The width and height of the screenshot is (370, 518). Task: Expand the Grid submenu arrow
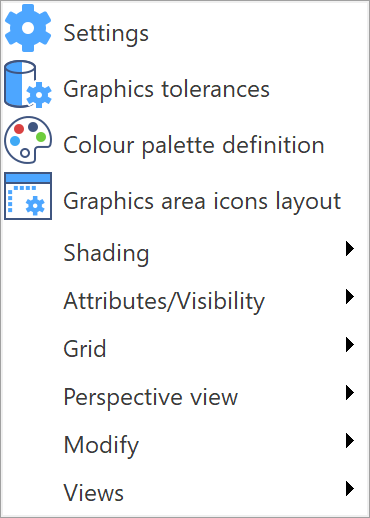point(350,345)
